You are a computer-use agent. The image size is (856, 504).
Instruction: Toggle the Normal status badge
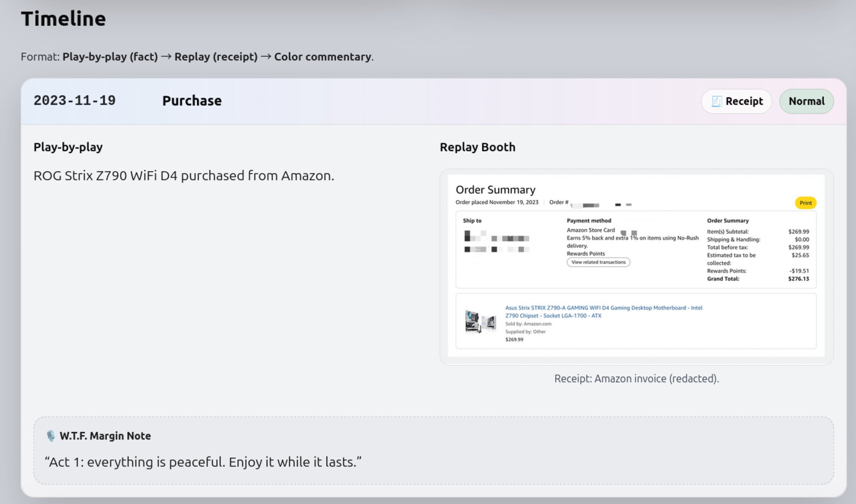(x=806, y=101)
